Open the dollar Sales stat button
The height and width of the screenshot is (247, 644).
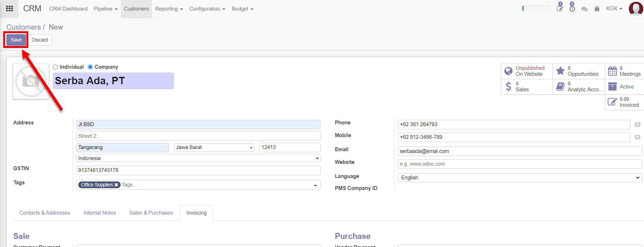pyautogui.click(x=527, y=87)
